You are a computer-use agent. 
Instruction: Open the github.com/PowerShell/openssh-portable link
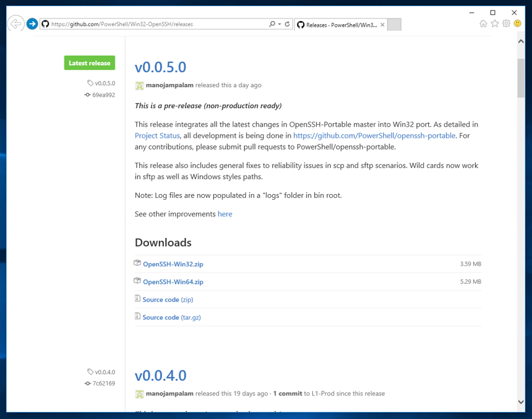tap(374, 135)
